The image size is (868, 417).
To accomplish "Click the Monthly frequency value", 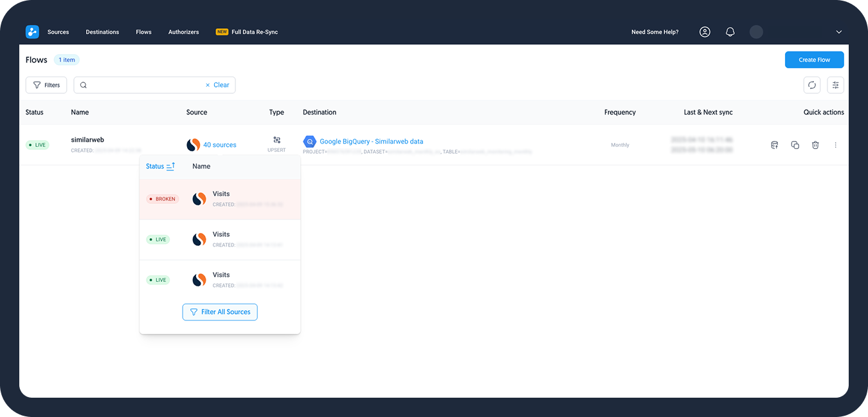I will pos(620,145).
